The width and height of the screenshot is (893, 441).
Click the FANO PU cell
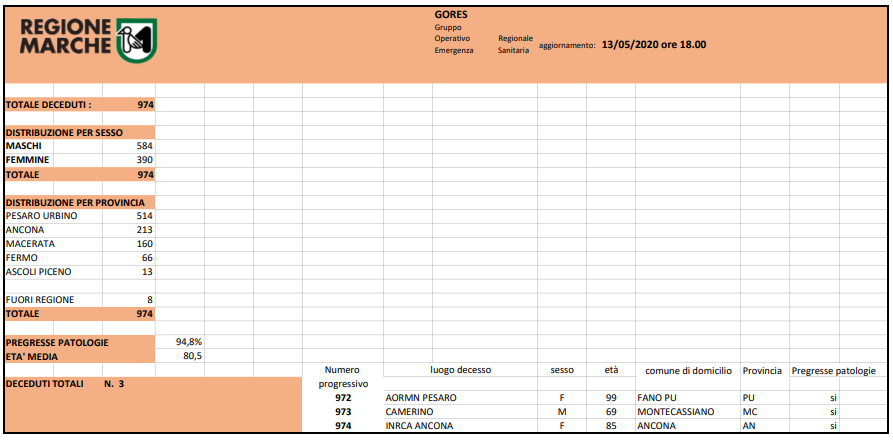[x=656, y=398]
